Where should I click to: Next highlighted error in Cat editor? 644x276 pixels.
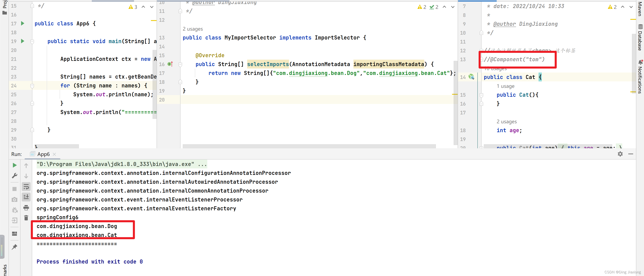[631, 7]
